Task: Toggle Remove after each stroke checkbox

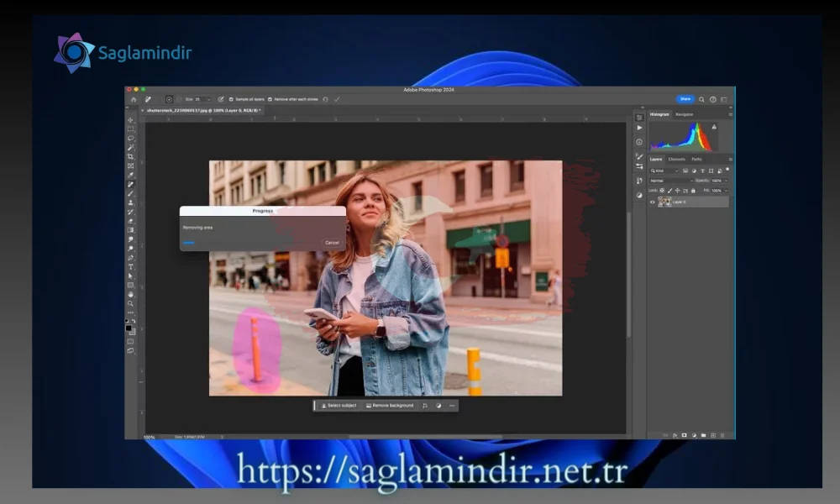Action: 270,99
